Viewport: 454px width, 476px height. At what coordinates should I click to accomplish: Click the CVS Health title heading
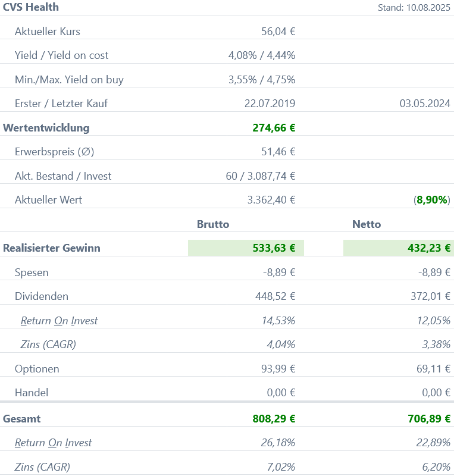coord(31,7)
